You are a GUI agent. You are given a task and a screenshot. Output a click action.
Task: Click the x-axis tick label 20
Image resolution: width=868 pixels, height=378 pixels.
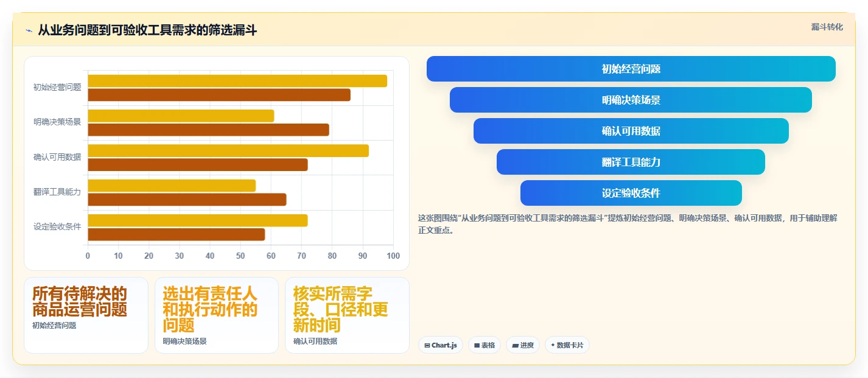(x=149, y=256)
